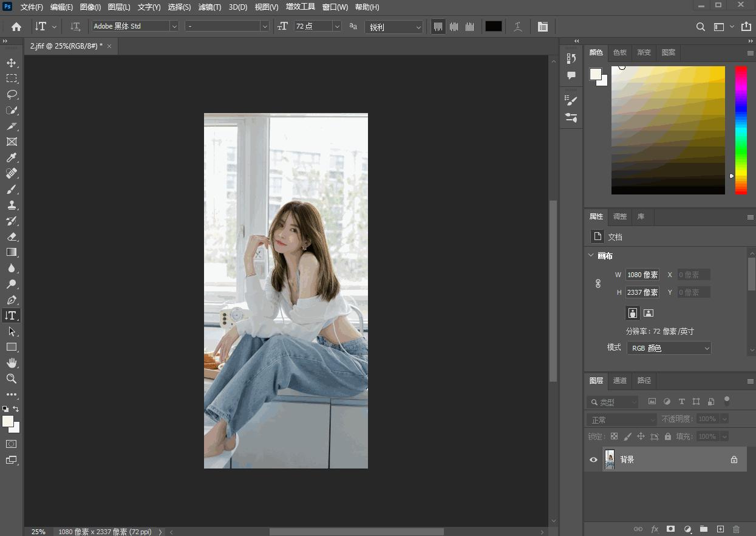Click the text color swatch in options bar
Image resolution: width=756 pixels, height=536 pixels.
[x=493, y=26]
